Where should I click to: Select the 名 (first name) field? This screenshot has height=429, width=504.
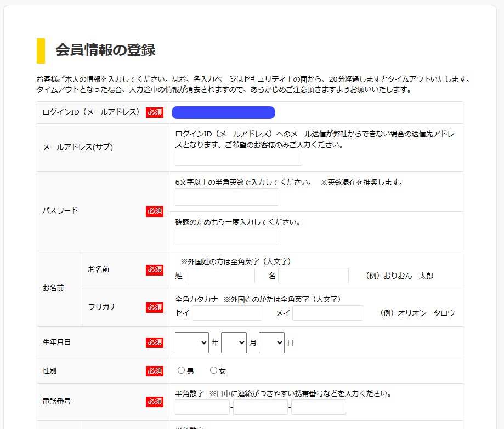(313, 276)
